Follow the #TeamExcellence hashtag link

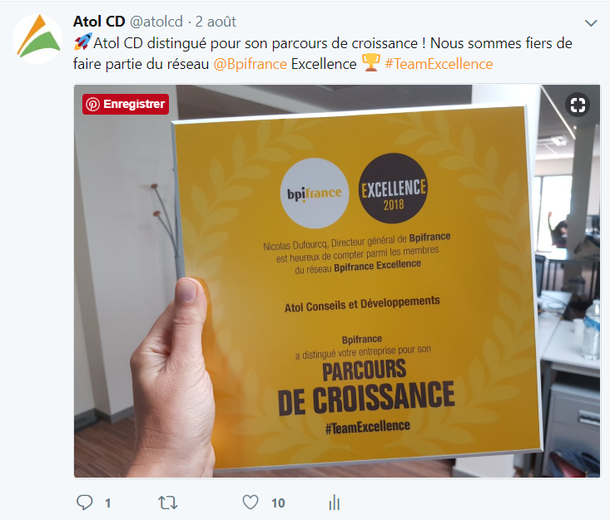pos(439,64)
